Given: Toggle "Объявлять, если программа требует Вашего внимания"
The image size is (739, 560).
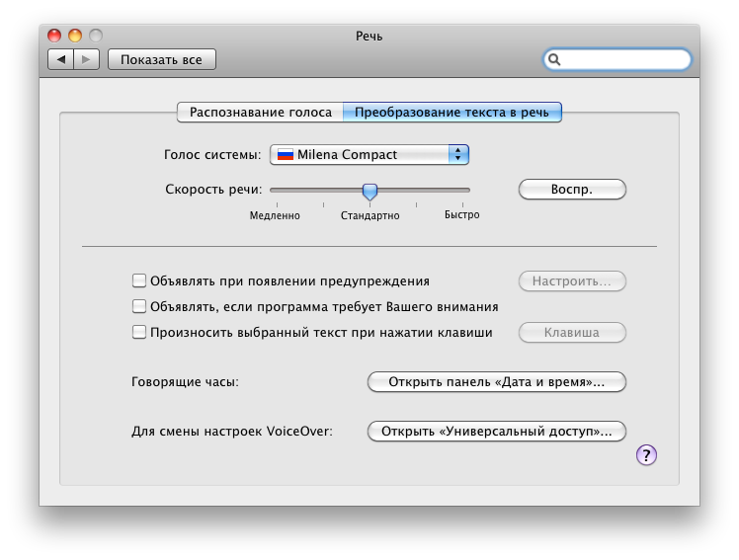Looking at the screenshot, I should [139, 307].
